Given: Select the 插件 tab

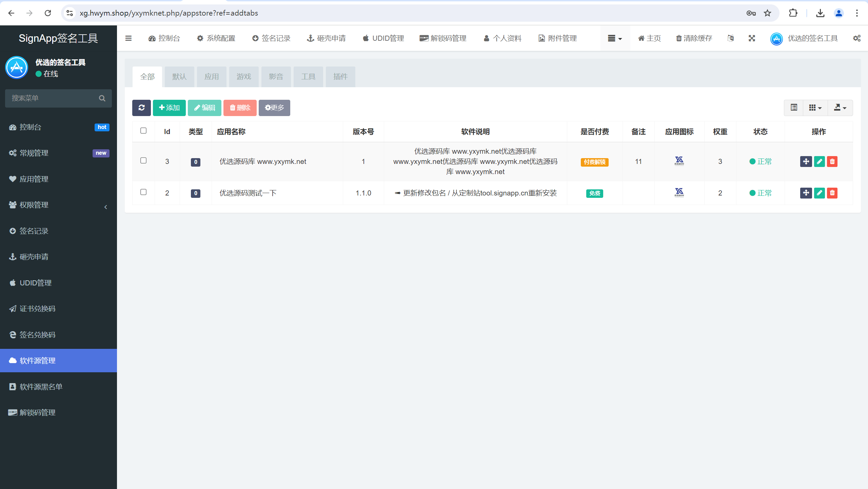Looking at the screenshot, I should [340, 77].
